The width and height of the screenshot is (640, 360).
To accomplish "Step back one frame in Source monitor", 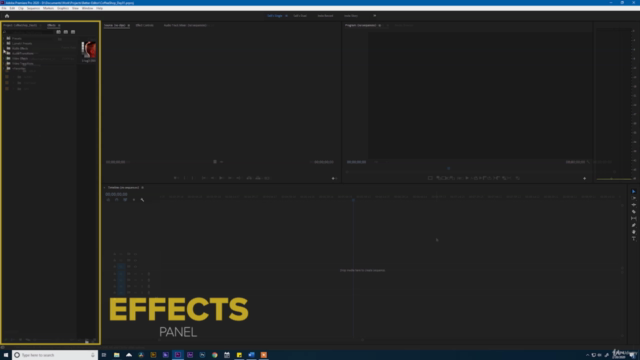I will click(212, 178).
